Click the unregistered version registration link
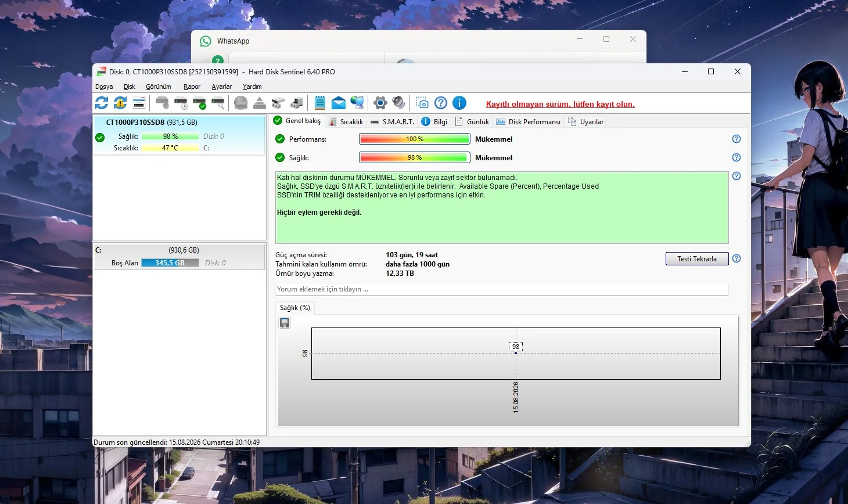Screen dimensions: 848x504 coord(560,104)
